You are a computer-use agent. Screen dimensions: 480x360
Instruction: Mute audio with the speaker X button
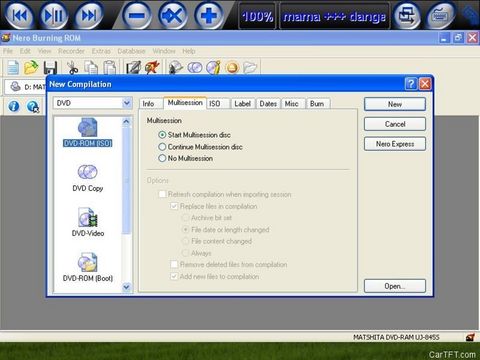pos(172,15)
